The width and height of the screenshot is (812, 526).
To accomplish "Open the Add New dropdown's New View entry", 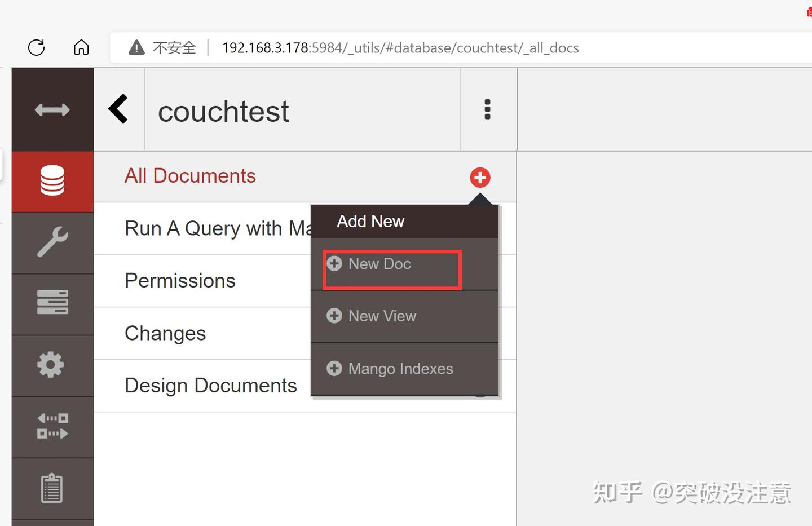I will 382,316.
